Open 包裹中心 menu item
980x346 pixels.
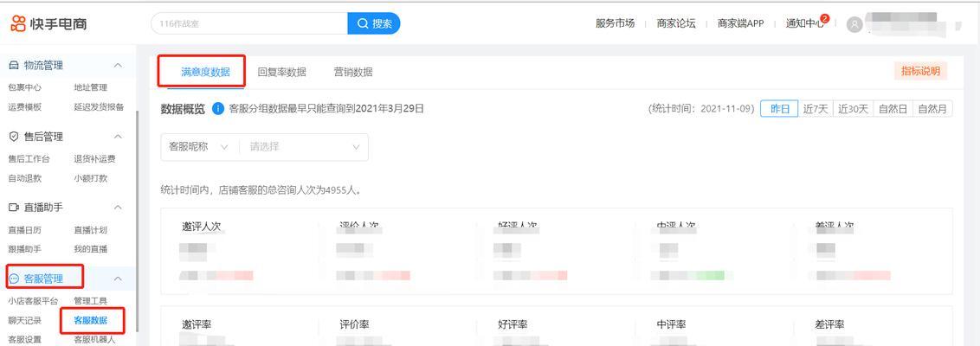[x=25, y=87]
